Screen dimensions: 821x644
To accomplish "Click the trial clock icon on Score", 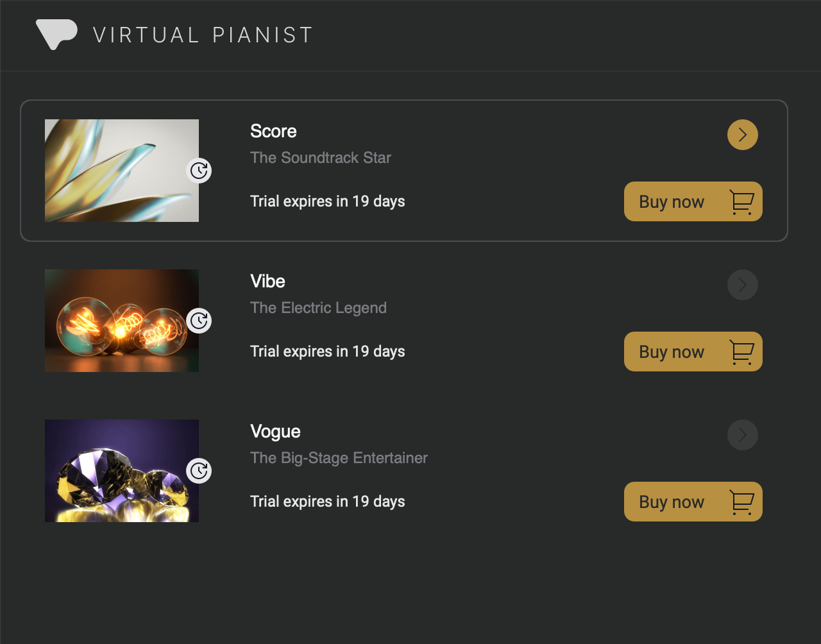I will (199, 171).
